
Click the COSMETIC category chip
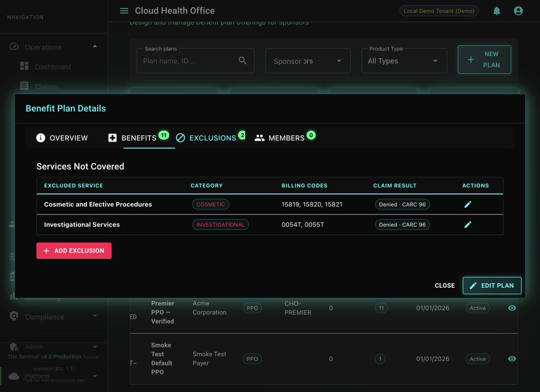[x=211, y=205]
